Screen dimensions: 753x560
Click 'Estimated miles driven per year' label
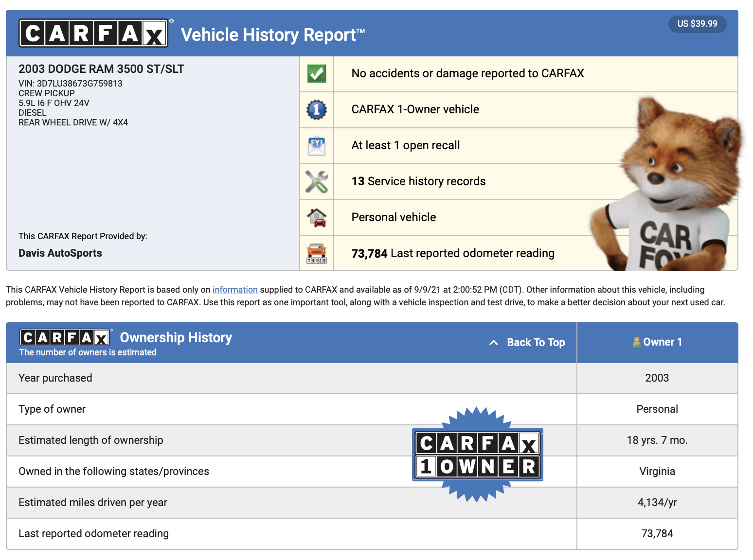(93, 503)
